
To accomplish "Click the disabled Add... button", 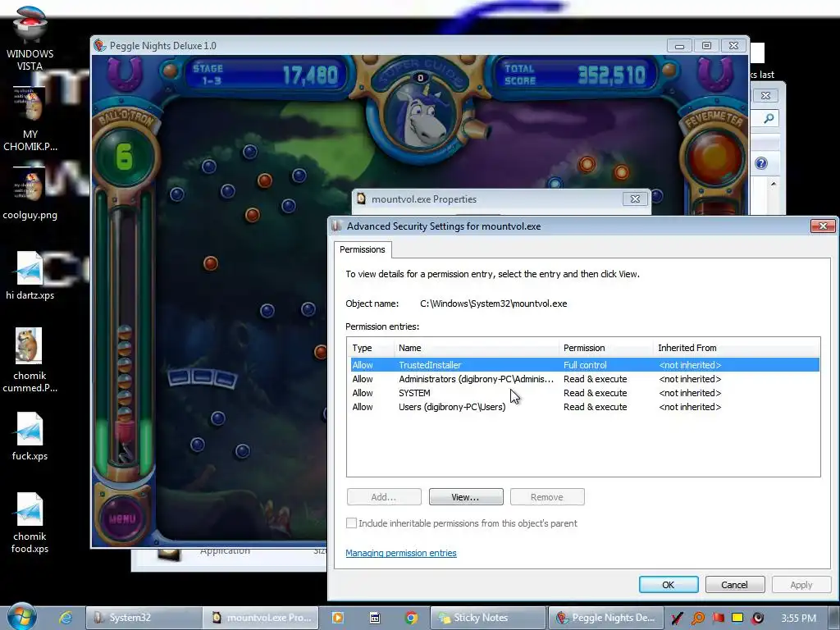I will point(384,497).
